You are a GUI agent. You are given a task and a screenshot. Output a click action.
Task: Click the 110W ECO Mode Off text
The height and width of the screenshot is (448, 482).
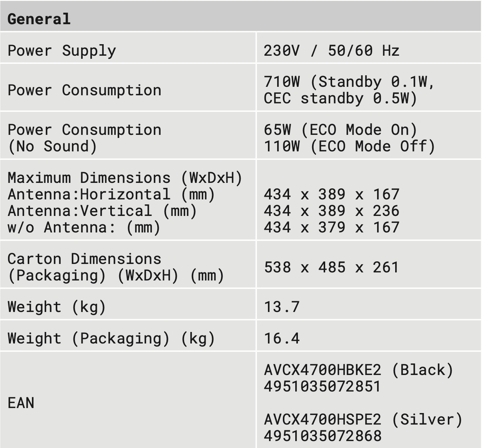pos(349,146)
